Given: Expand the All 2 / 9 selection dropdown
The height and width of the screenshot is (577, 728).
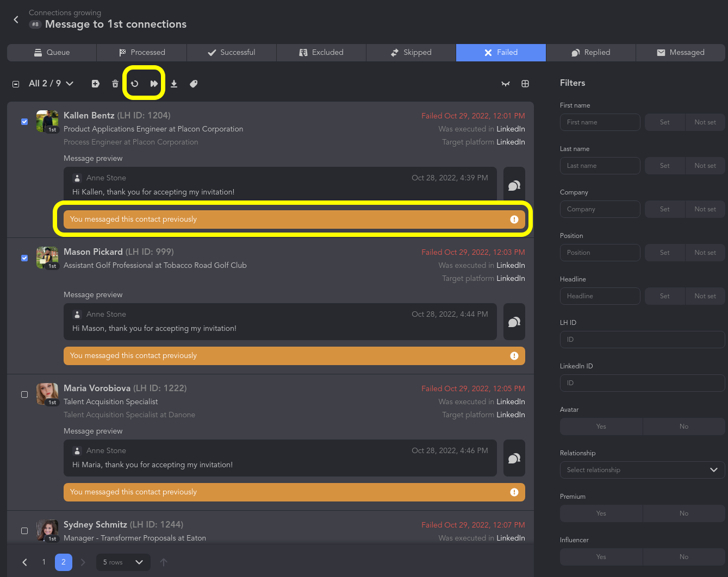Looking at the screenshot, I should coord(51,84).
